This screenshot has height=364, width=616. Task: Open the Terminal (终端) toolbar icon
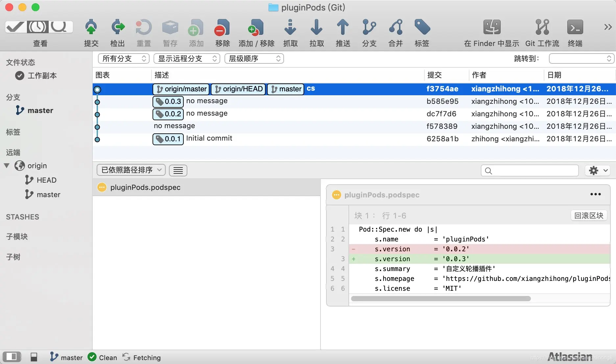click(575, 27)
